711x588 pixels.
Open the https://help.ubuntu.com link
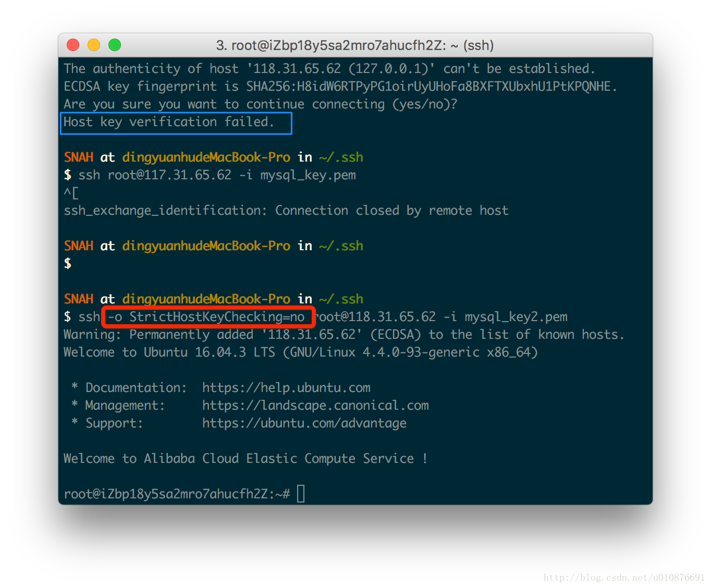pyautogui.click(x=286, y=388)
